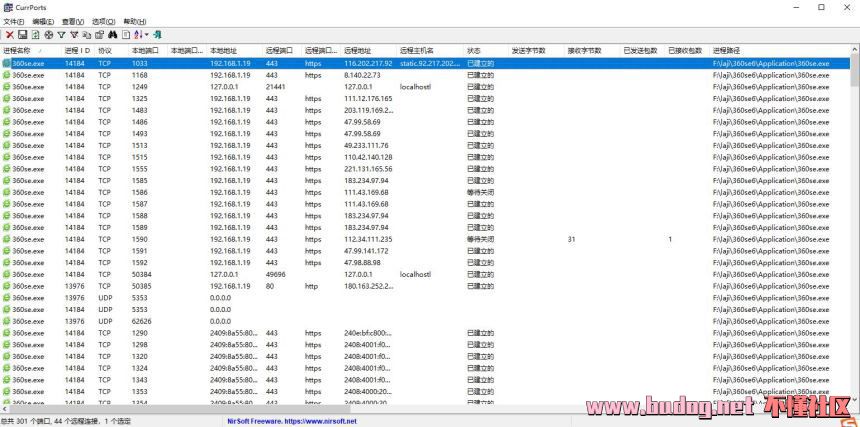Click the red X close connections icon
Viewport: 860px width, 427px height.
10,35
